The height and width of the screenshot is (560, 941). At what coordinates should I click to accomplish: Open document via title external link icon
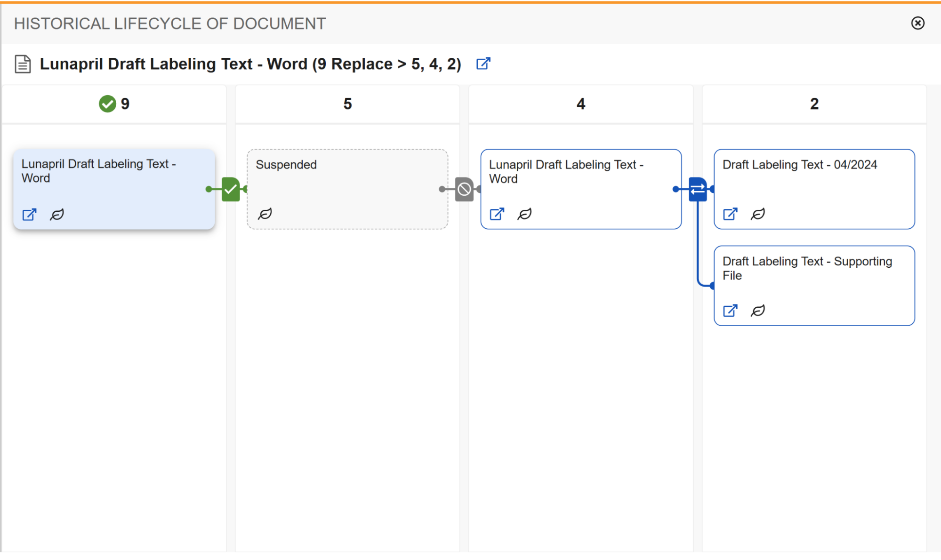click(x=483, y=64)
